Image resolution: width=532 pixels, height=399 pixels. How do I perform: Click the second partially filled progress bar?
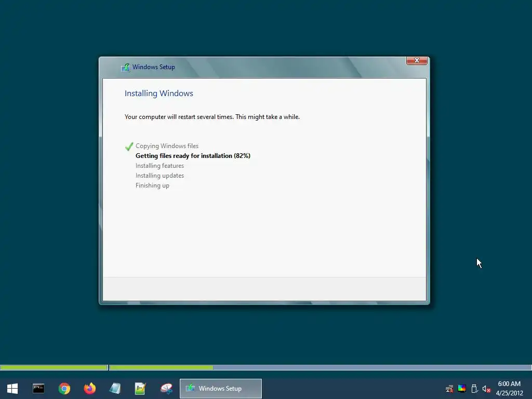click(320, 367)
